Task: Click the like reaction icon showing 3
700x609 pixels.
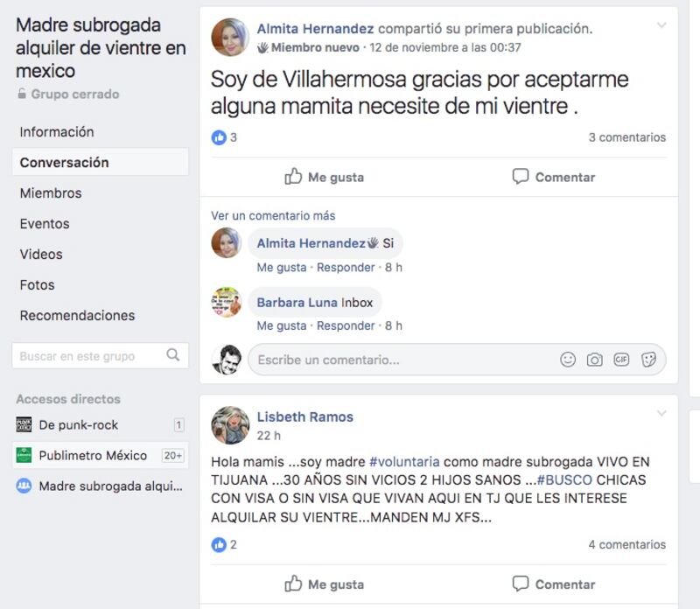Action: tap(219, 137)
